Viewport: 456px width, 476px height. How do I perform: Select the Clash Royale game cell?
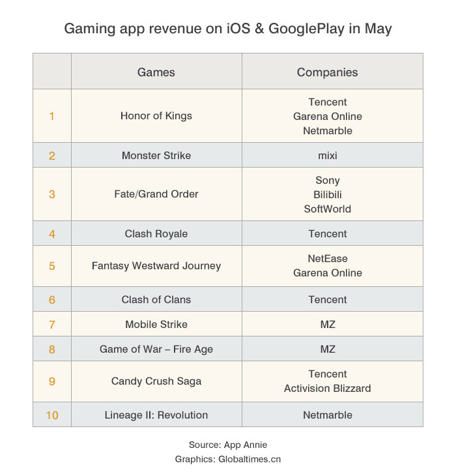[x=156, y=233]
